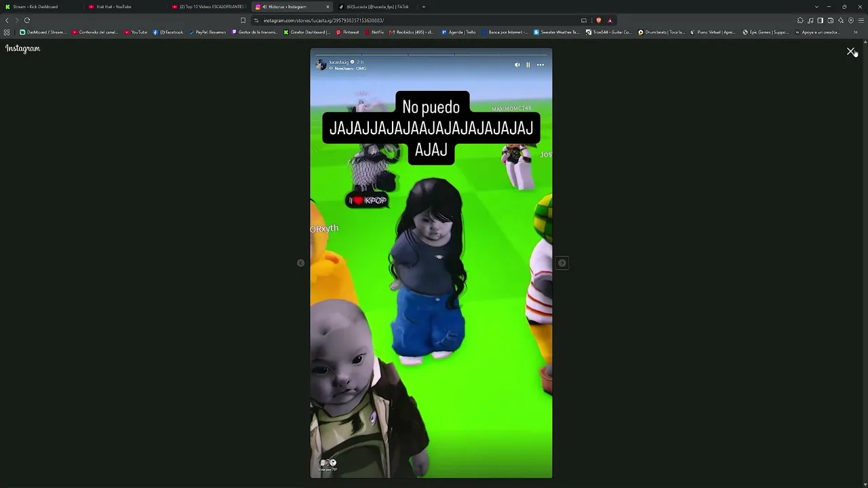
Task: Open 'Banca por Internet' bookmark
Action: pyautogui.click(x=505, y=33)
